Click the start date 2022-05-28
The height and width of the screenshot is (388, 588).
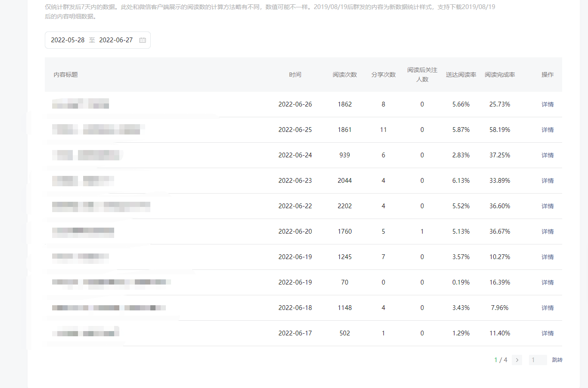pyautogui.click(x=68, y=40)
